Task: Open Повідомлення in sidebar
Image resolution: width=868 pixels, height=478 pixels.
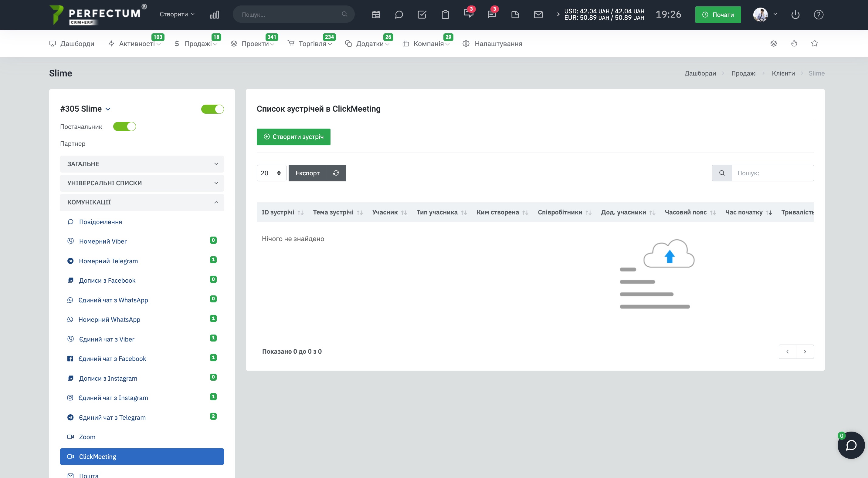Action: click(142, 222)
